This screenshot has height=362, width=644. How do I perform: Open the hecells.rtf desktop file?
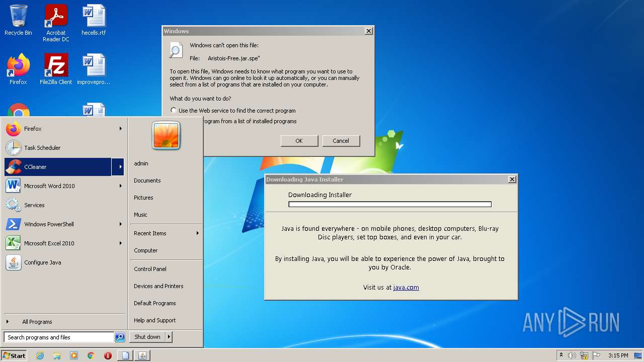[x=94, y=20]
